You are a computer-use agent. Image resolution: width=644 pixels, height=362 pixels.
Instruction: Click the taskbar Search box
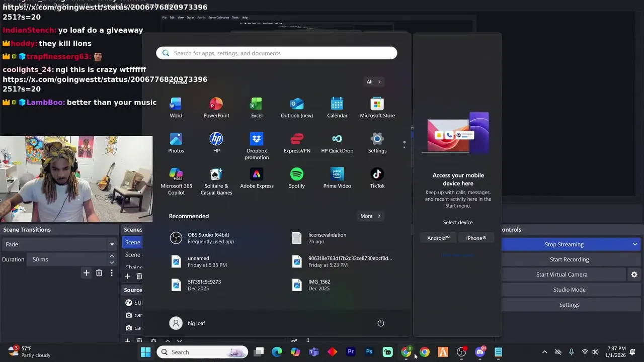click(202, 352)
